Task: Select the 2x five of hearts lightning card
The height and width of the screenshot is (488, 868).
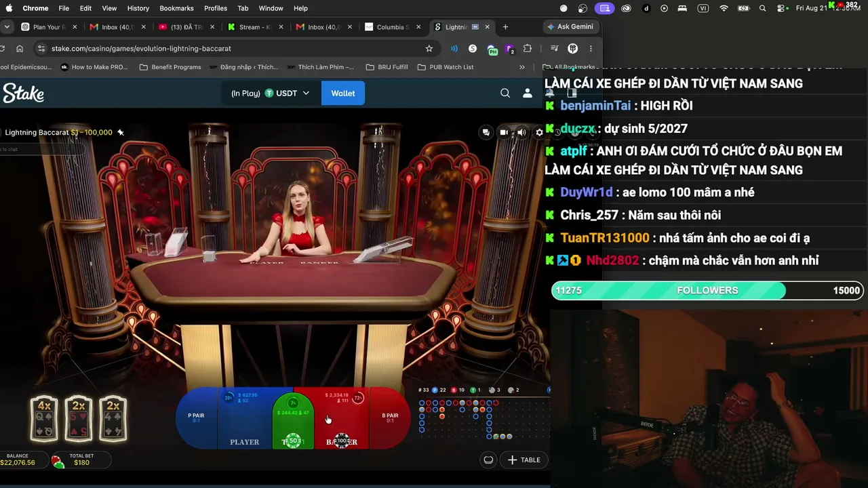Action: pyautogui.click(x=79, y=419)
